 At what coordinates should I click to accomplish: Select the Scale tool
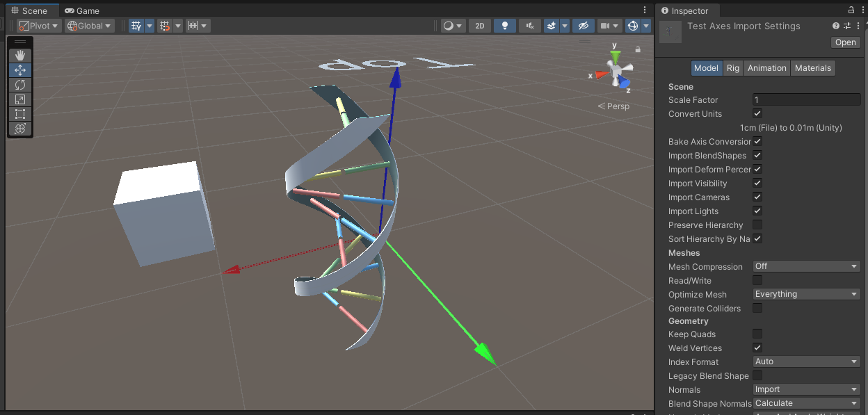coord(20,99)
